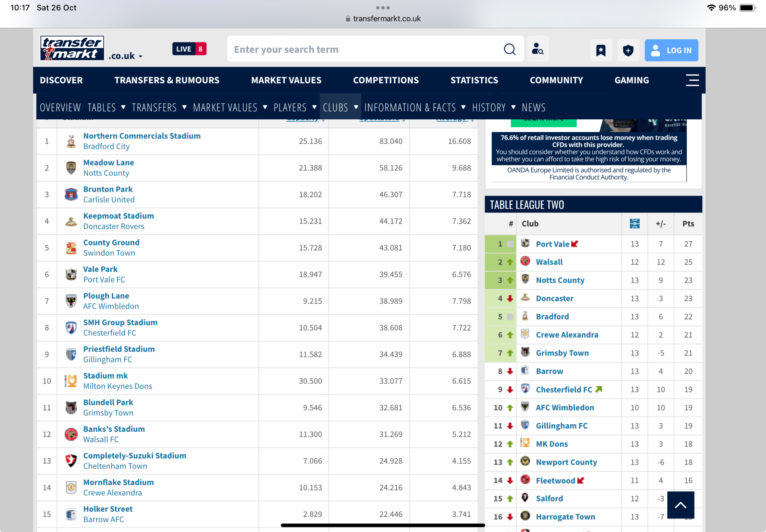
Task: Click the Bradford City crest in stadium row
Action: coord(71,141)
